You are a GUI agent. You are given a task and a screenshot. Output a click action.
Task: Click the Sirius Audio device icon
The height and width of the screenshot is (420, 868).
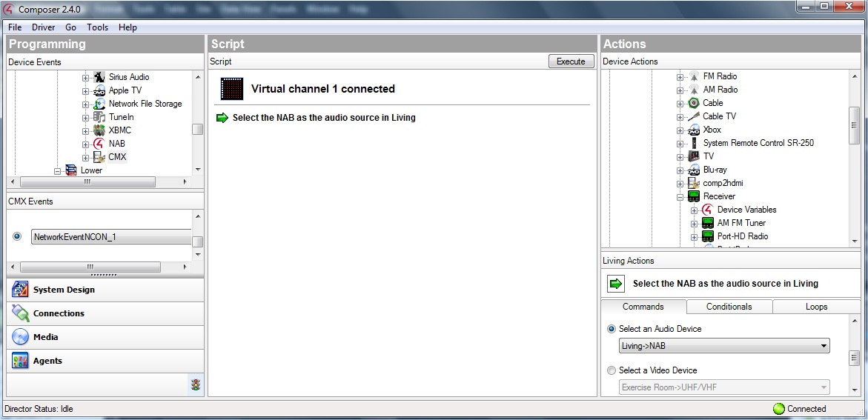[x=99, y=77]
